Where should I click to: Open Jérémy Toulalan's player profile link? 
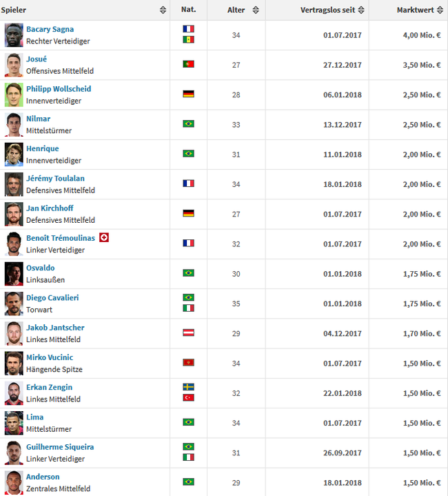click(x=55, y=179)
